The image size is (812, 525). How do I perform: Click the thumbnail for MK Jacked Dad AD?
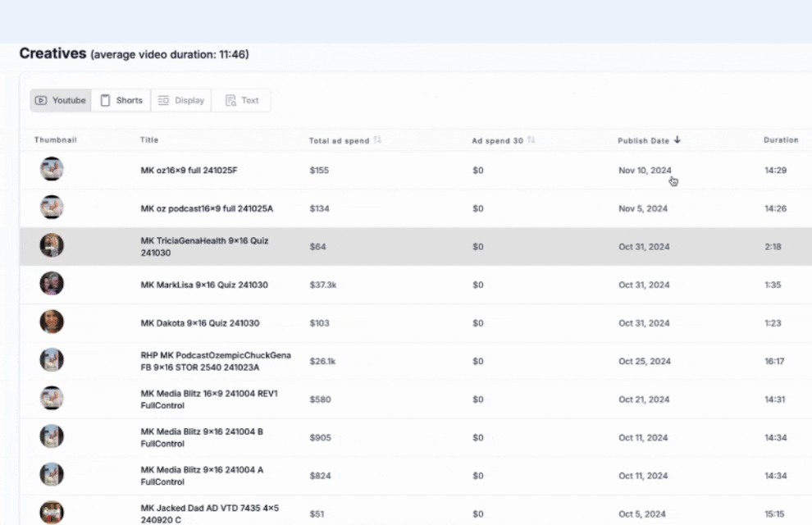[52, 512]
